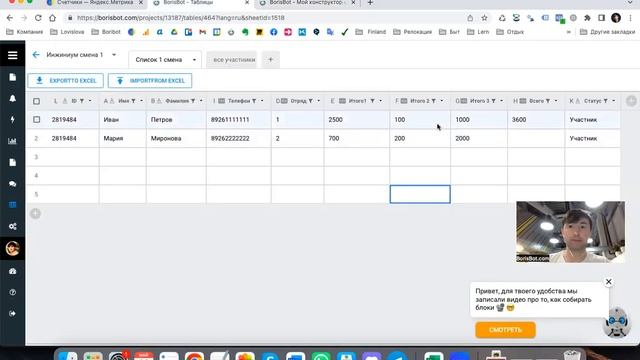640x360 pixels.
Task: Go back with the blue arrow near Инжиниум
Action: click(36, 55)
